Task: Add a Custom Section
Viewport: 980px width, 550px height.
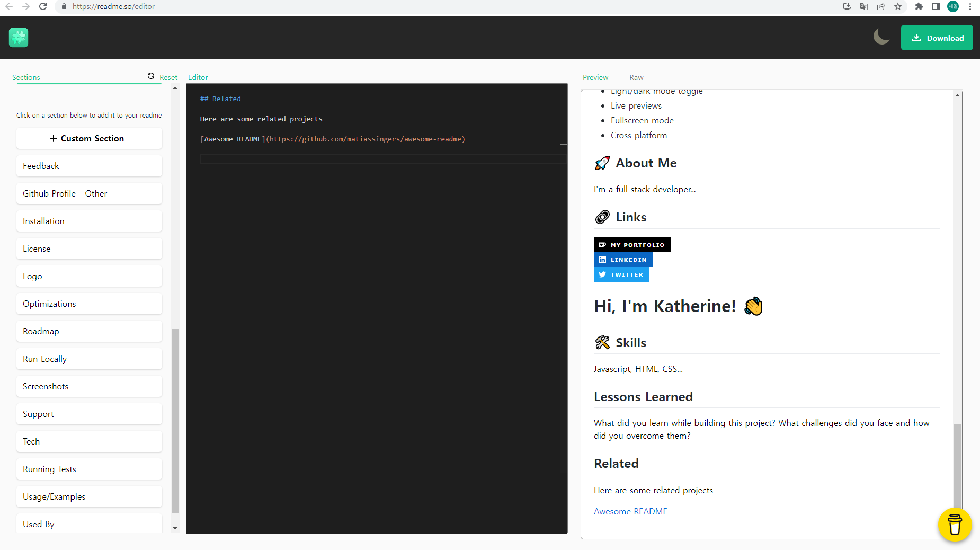Action: pyautogui.click(x=89, y=138)
